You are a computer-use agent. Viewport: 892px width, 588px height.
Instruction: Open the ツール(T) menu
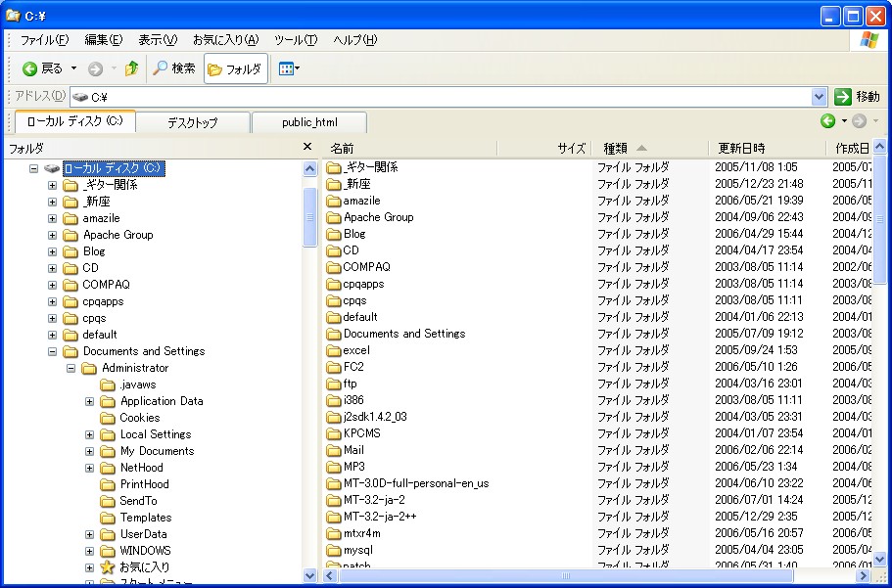(296, 40)
